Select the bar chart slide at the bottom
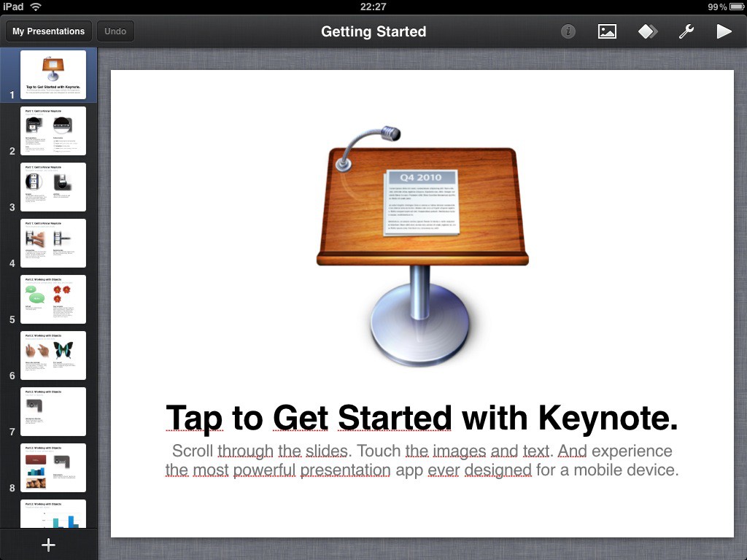 [53, 514]
